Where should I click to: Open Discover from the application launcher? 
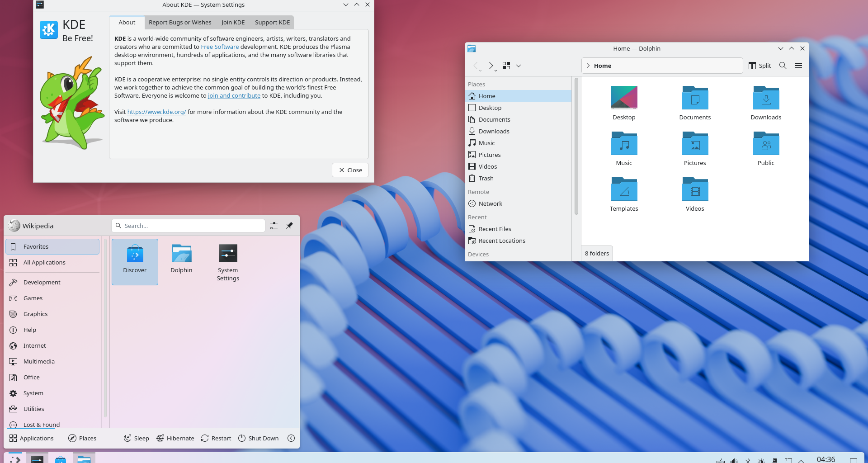135,261
